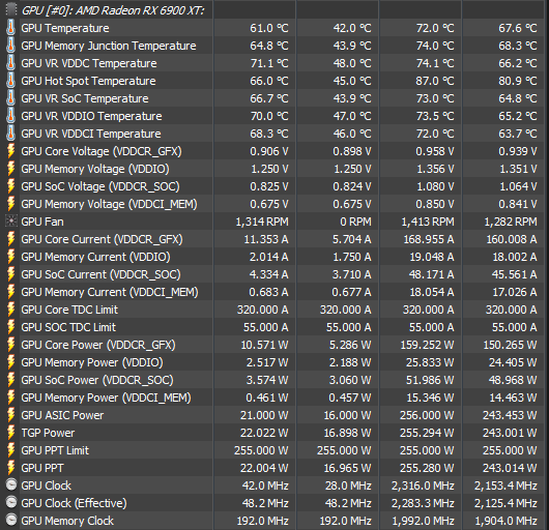Click the 87.0 °C Hot Spot maximum value
Image resolution: width=549 pixels, height=530 pixels.
(435, 81)
